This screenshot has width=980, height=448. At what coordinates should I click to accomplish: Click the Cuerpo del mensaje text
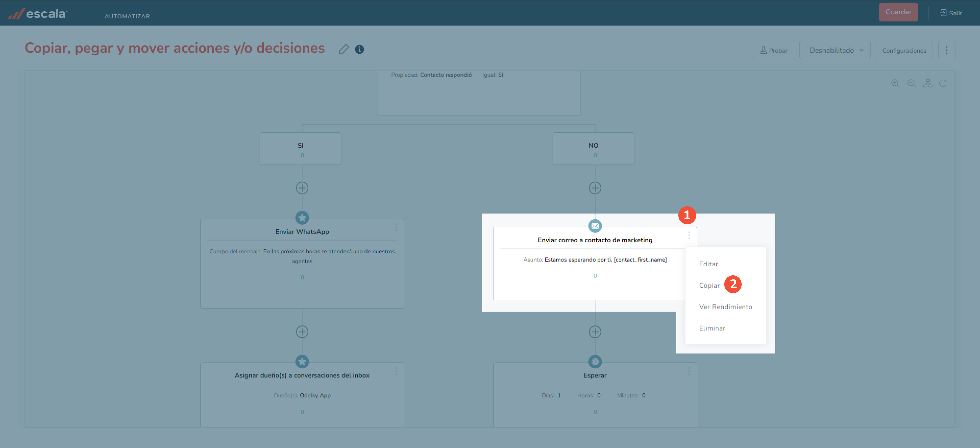point(302,256)
